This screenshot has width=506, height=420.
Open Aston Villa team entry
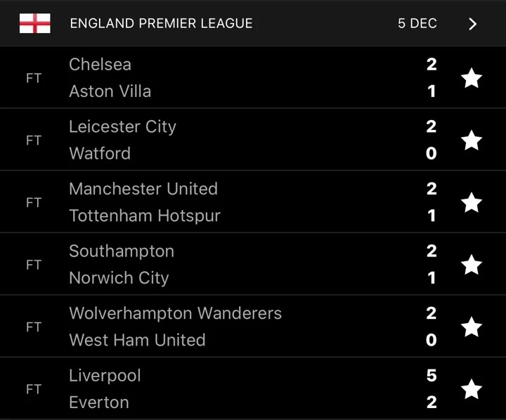[110, 91]
